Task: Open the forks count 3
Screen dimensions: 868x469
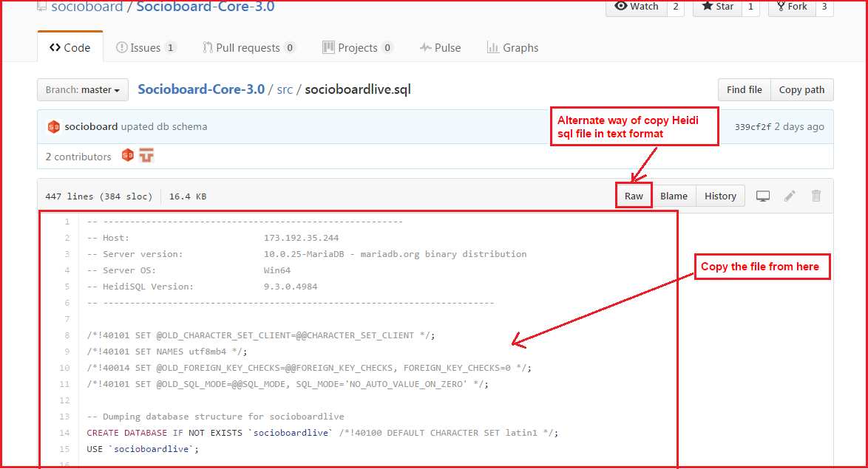Action: click(824, 7)
